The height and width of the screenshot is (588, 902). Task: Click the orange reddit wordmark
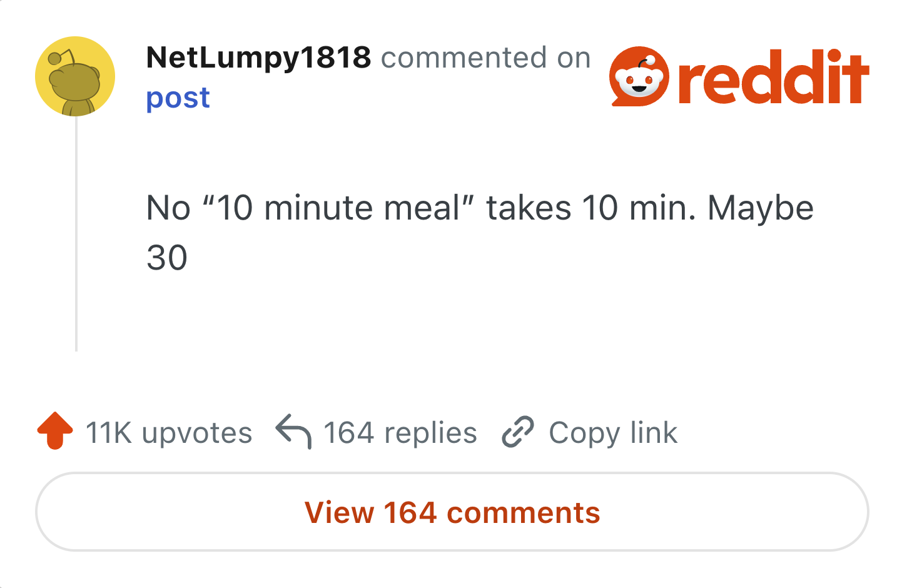click(774, 77)
